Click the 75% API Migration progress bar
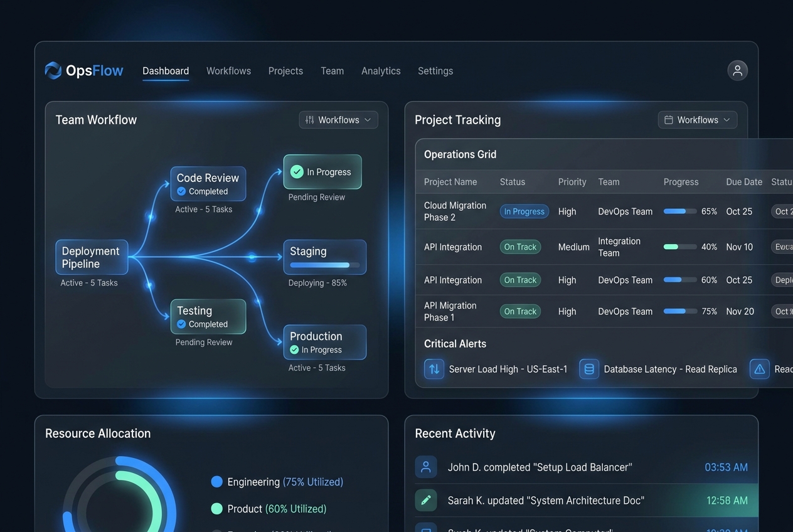793x532 pixels. [x=680, y=311]
